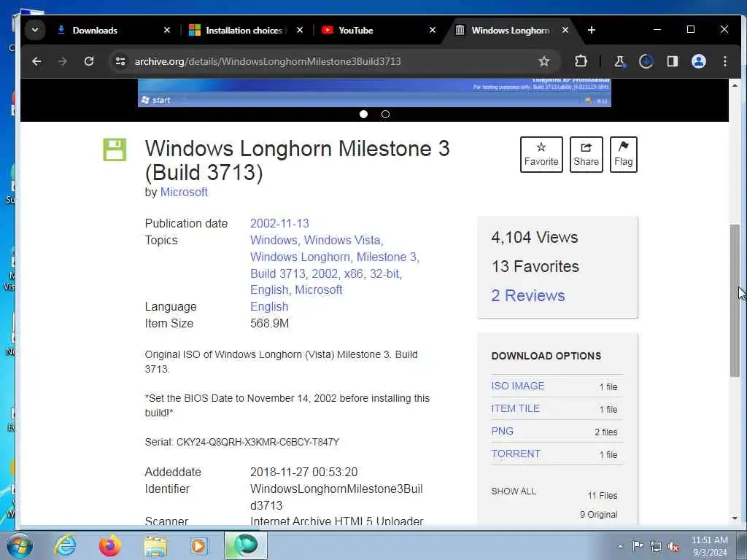This screenshot has width=747, height=560.
Task: Open the English language link
Action: [x=269, y=307]
